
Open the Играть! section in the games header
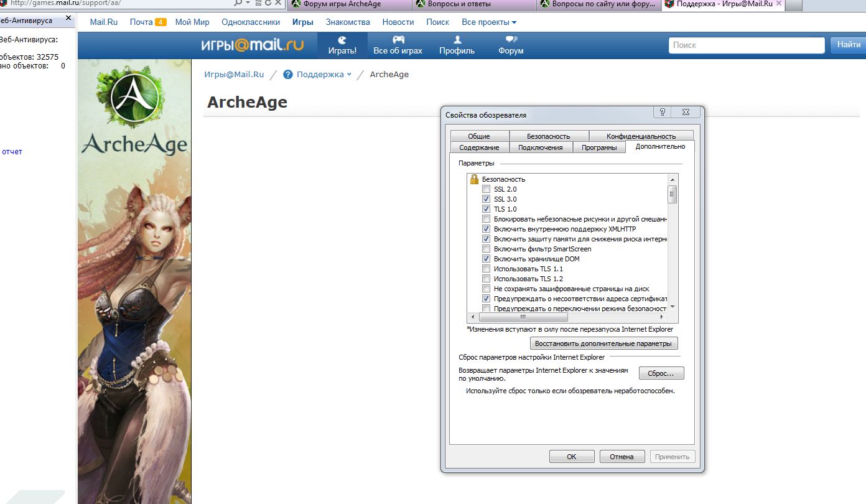click(342, 45)
